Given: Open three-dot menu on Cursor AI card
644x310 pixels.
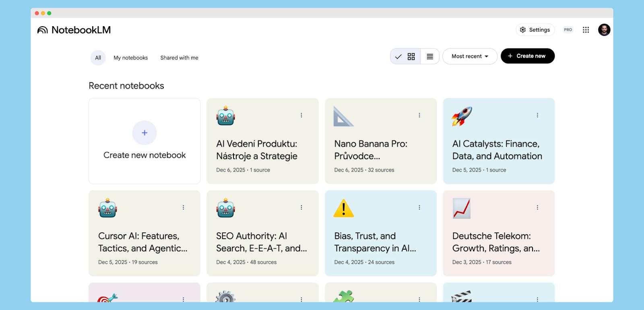Looking at the screenshot, I should (183, 207).
